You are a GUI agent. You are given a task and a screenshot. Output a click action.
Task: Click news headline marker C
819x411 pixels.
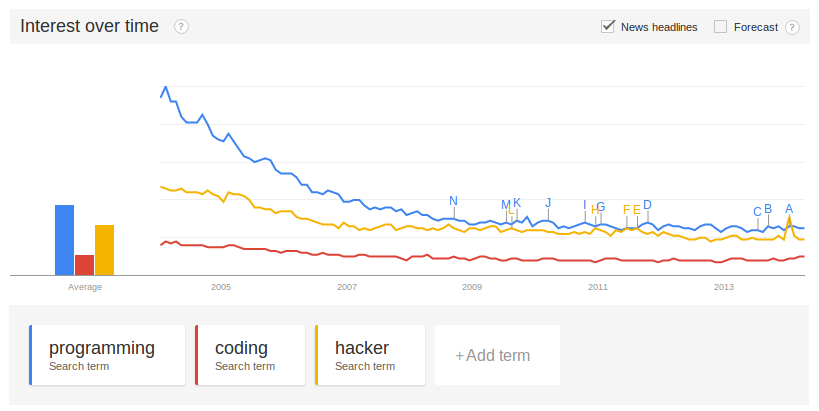(x=757, y=211)
